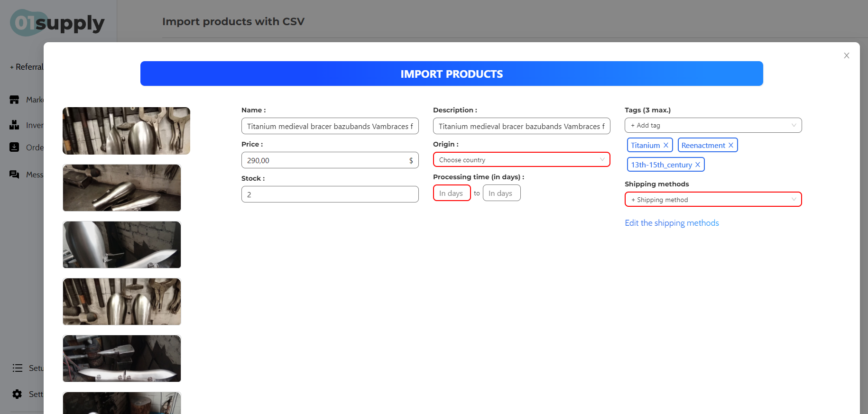Expand the Shipping method dropdown
Viewport: 868px width, 414px height.
click(x=713, y=199)
